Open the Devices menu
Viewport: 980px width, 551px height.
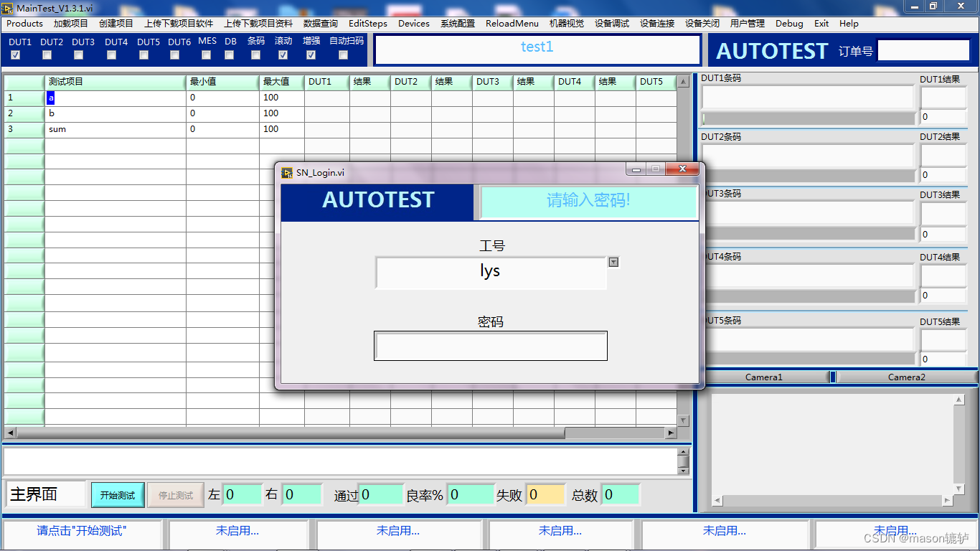tap(414, 24)
